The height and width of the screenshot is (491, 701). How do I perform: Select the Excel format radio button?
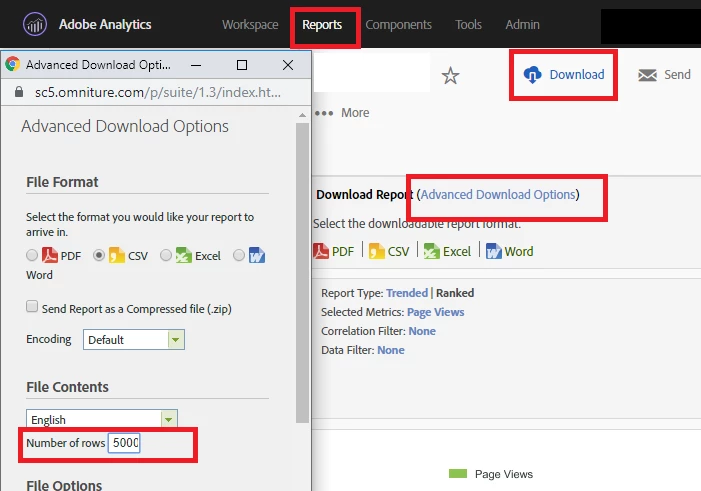(x=166, y=255)
